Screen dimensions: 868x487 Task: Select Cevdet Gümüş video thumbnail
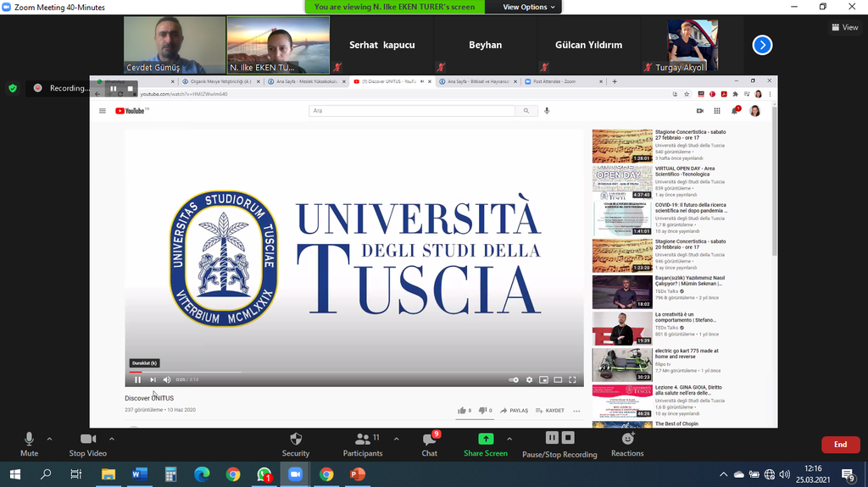(x=175, y=45)
